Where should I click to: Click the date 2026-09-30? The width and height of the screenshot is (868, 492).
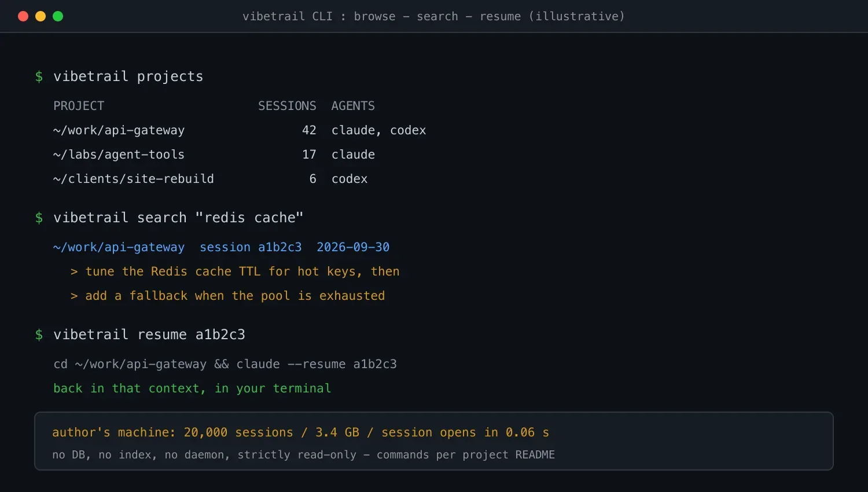point(353,247)
